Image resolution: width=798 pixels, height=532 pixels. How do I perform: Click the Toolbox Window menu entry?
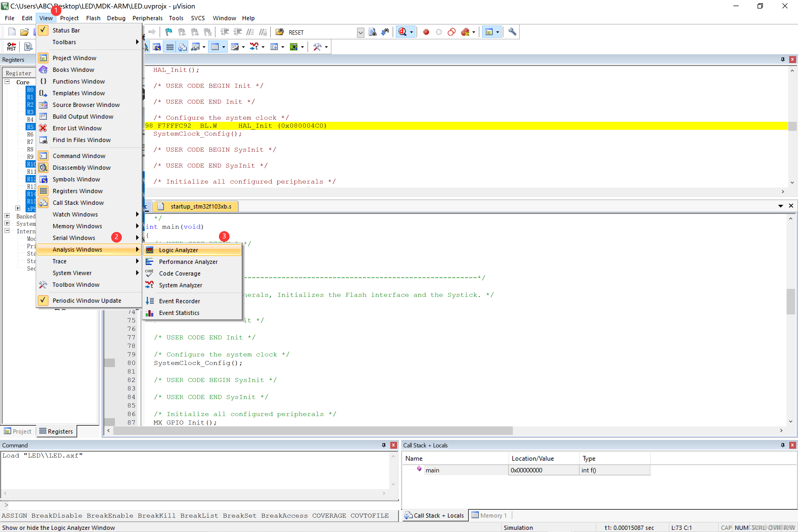(x=76, y=285)
